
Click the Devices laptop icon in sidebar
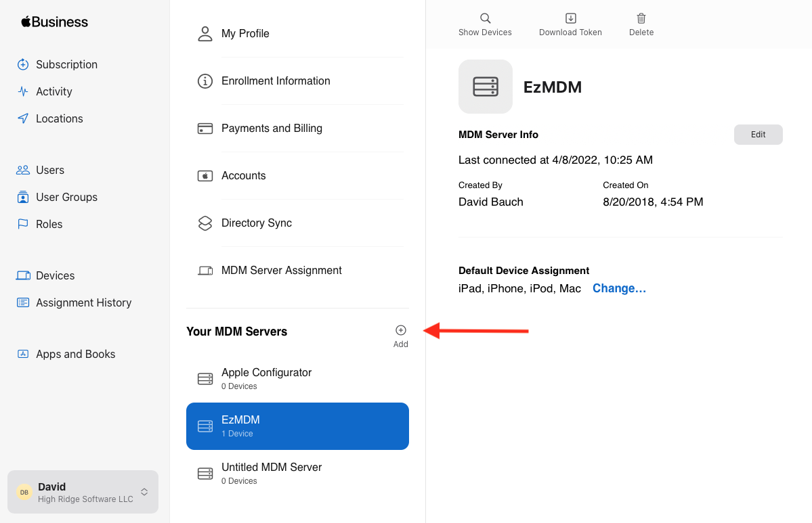[23, 276]
